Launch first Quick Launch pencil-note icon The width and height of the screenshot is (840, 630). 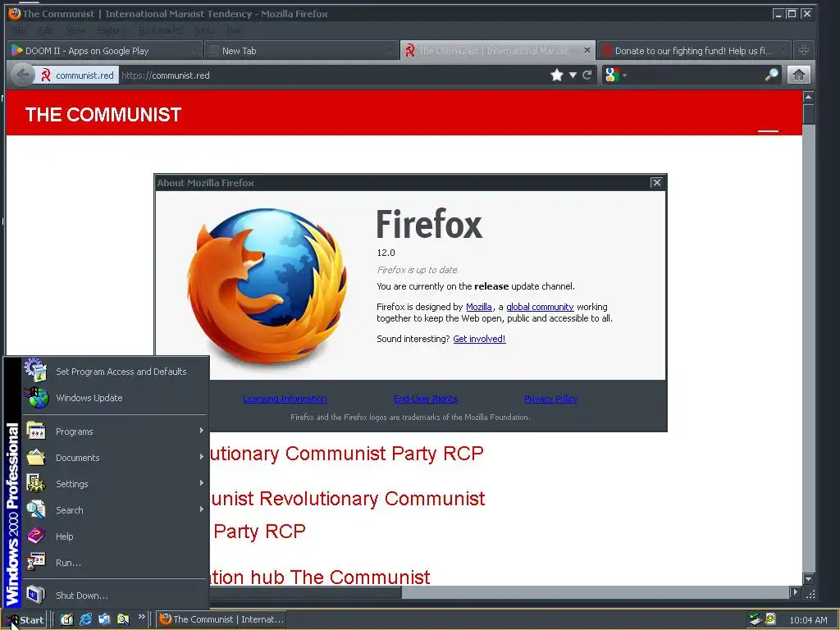66,619
